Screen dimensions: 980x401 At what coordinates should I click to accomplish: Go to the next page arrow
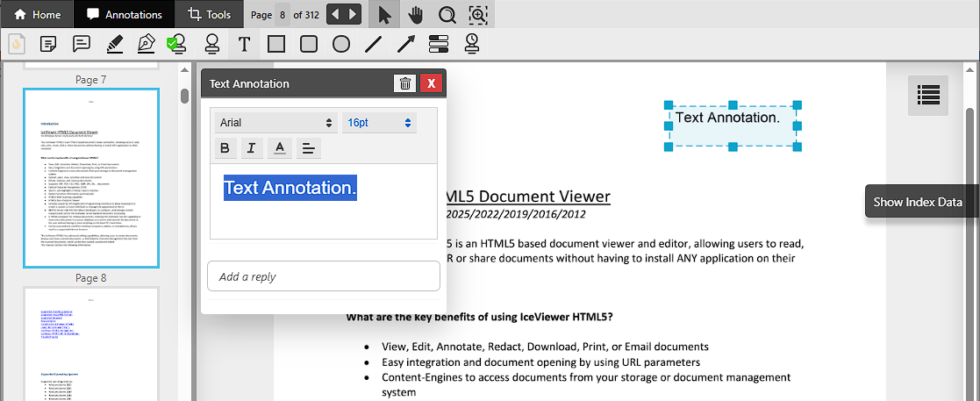pyautogui.click(x=353, y=14)
